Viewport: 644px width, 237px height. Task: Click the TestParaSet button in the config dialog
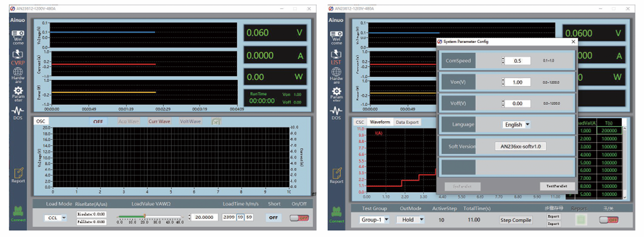[x=556, y=186]
